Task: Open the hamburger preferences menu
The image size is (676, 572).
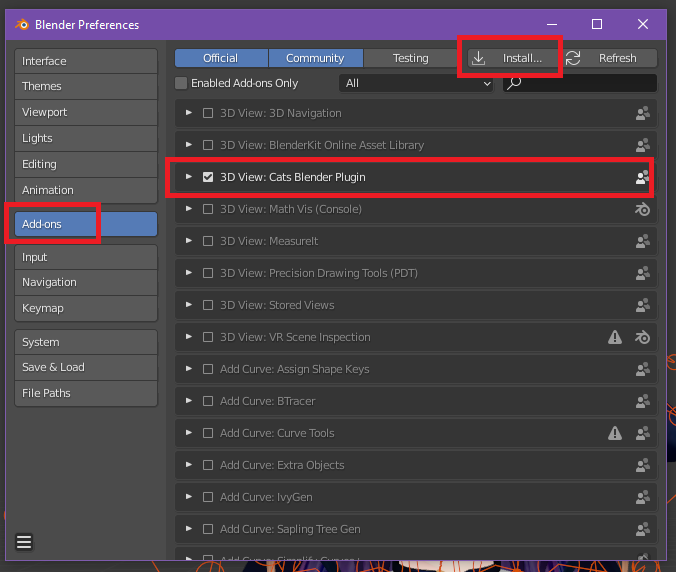Action: click(x=24, y=542)
